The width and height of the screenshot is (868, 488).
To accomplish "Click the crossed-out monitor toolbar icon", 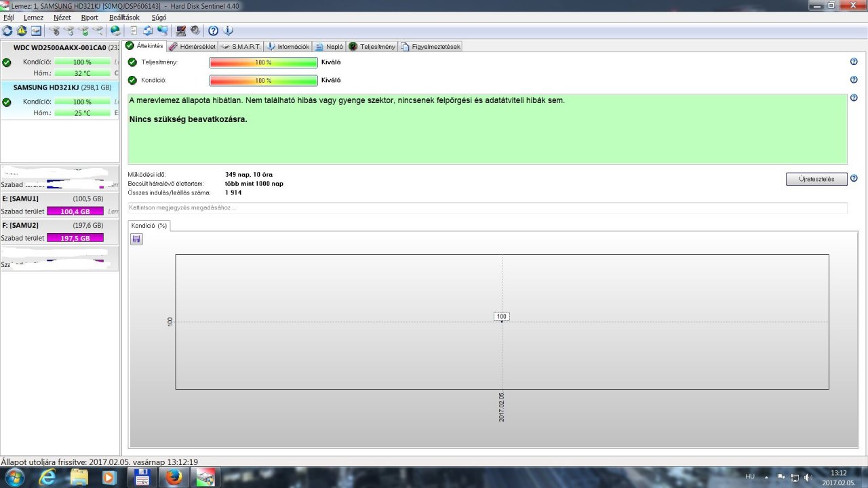I will pyautogui.click(x=181, y=30).
